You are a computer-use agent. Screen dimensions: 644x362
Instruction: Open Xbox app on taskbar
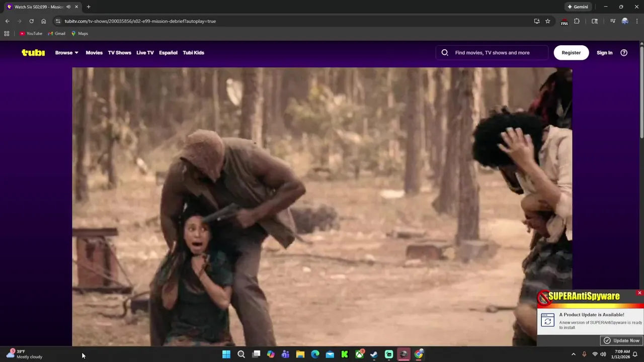[x=359, y=354]
